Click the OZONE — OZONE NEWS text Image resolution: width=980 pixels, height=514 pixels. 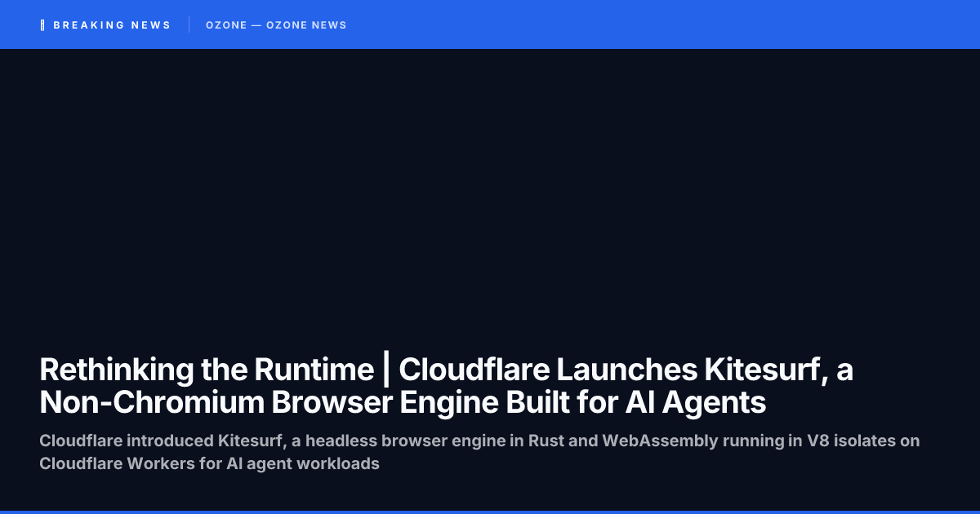276,25
